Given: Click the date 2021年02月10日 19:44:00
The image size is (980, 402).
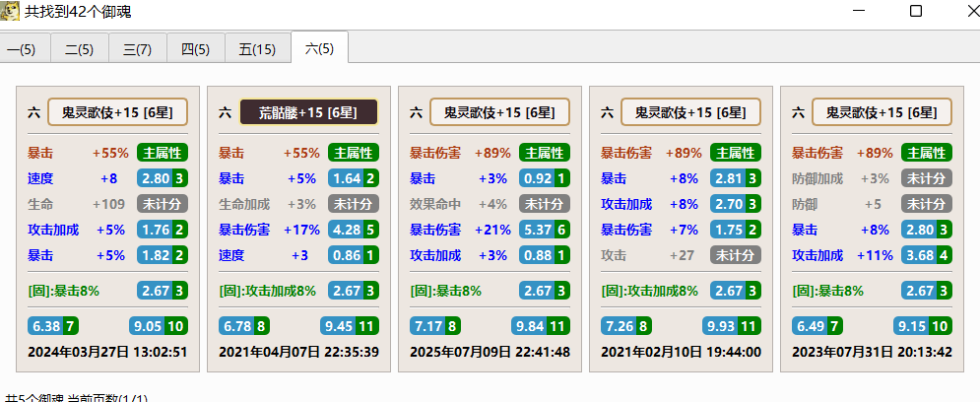Looking at the screenshot, I should (x=681, y=352).
